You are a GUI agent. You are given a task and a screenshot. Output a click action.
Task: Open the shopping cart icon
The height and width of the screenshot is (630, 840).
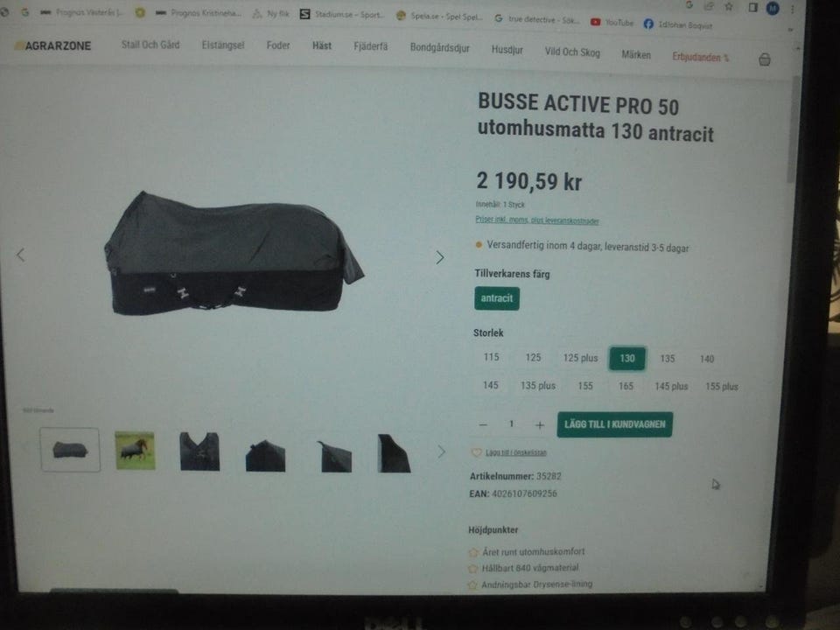[765, 59]
